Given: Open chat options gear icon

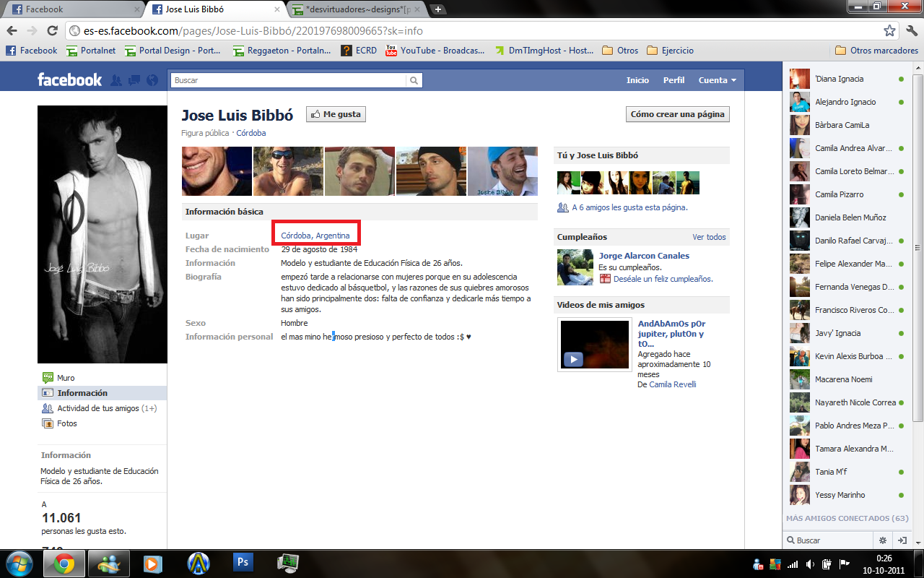Looking at the screenshot, I should 882,540.
